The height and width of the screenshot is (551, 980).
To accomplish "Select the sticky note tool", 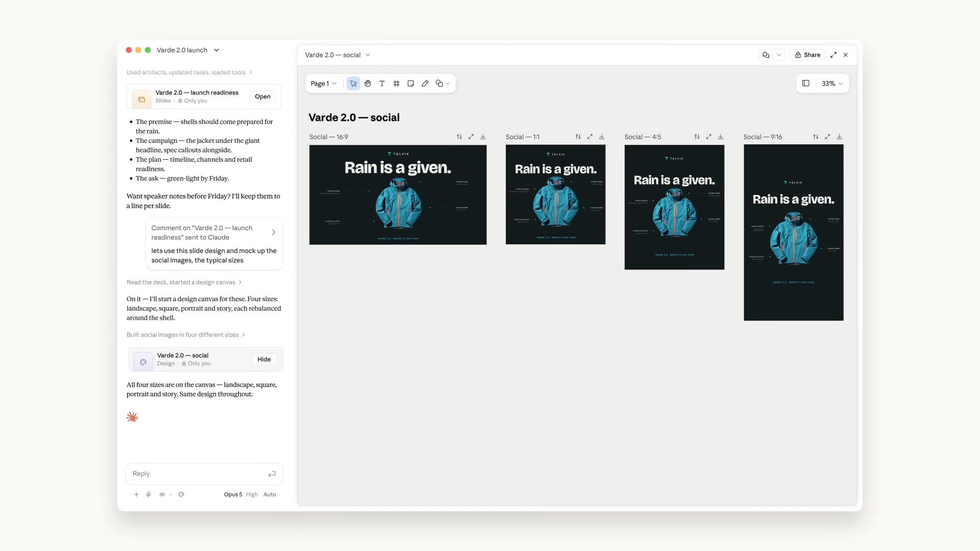I will click(410, 84).
